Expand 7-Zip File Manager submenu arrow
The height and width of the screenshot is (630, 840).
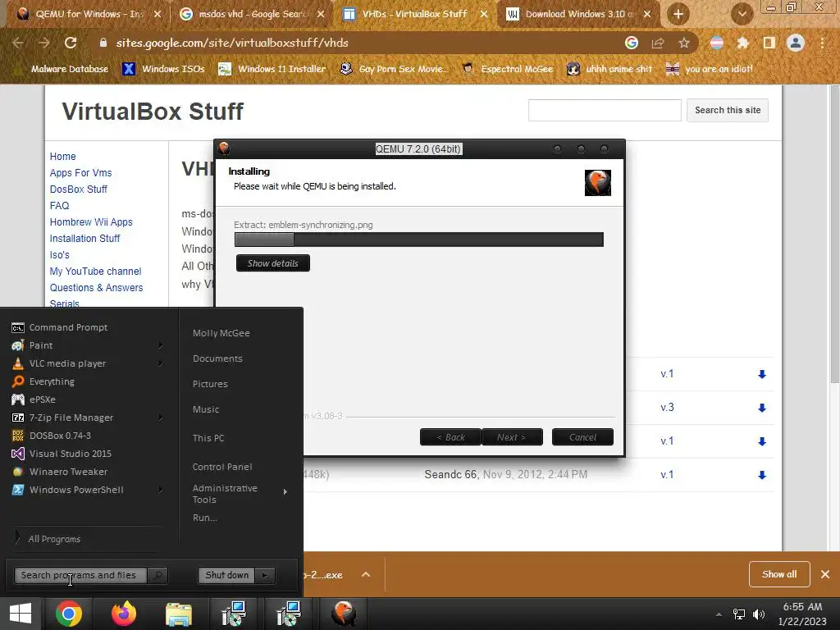tap(160, 418)
